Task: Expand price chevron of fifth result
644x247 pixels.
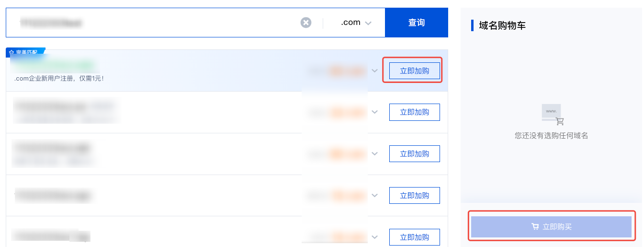Action: 374,237
